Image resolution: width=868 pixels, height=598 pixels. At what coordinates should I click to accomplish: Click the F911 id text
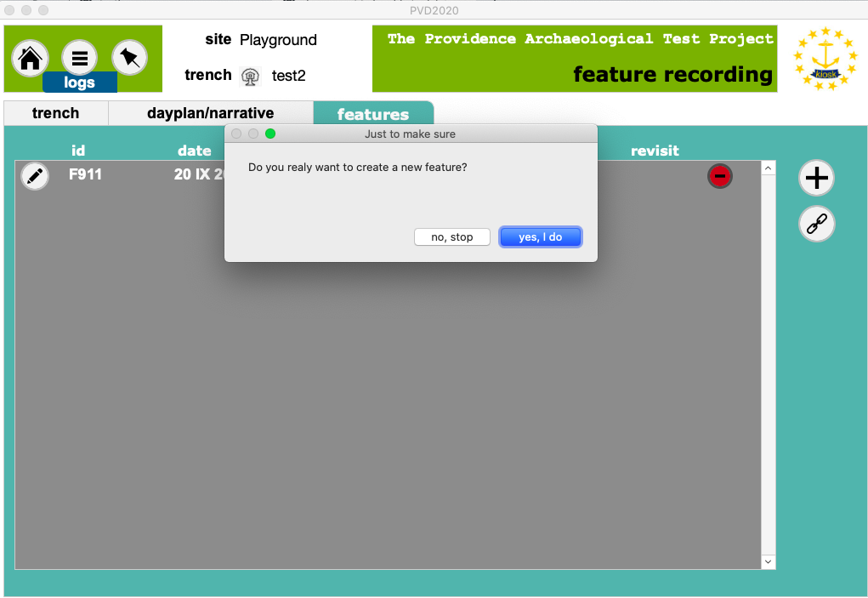(x=85, y=174)
